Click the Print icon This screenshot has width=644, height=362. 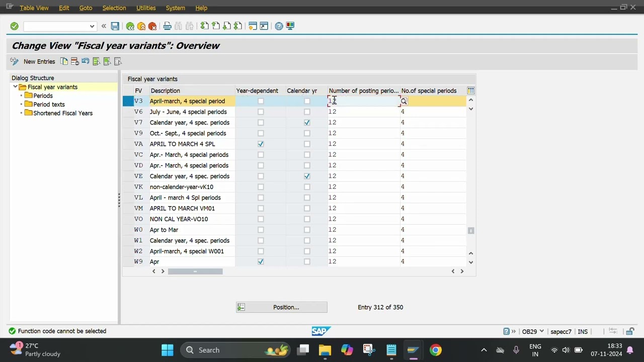167,26
